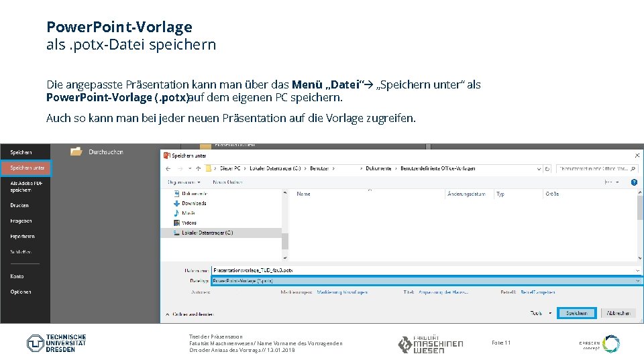The image size is (644, 362).
Task: Edit the Titel field value
Action: tap(443, 292)
